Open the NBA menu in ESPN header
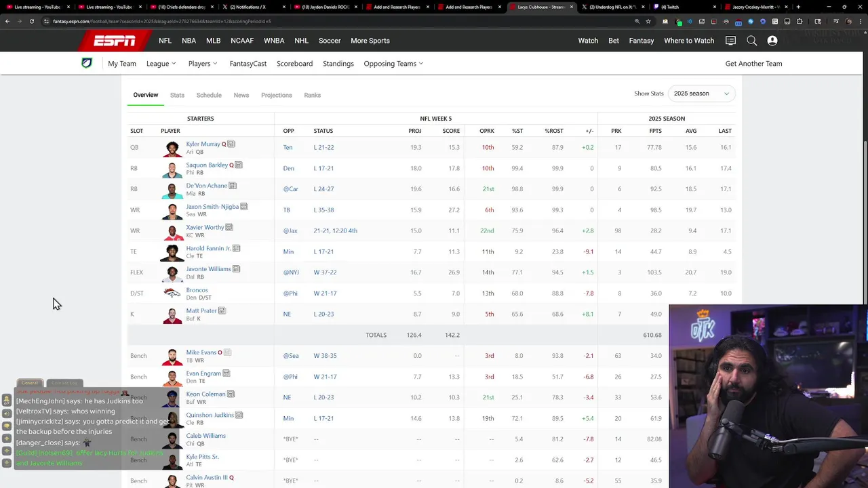The image size is (868, 488). 189,41
